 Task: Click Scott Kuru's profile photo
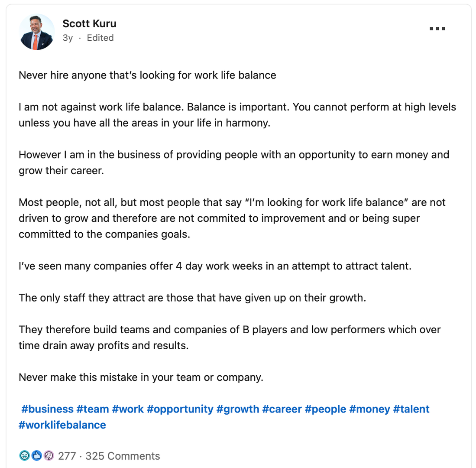click(37, 32)
